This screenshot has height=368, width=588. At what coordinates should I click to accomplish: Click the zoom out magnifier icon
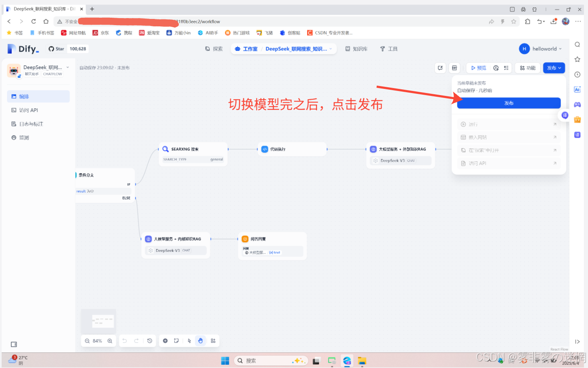[x=87, y=341]
